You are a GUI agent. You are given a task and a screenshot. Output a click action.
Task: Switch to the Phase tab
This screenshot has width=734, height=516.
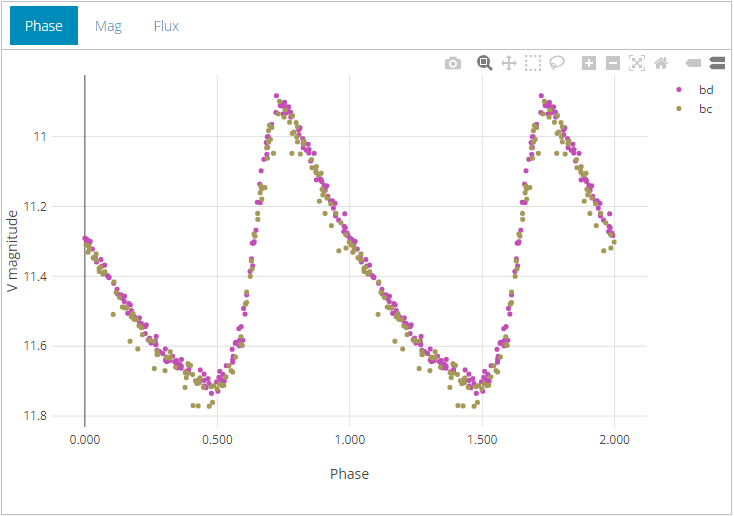click(x=44, y=26)
